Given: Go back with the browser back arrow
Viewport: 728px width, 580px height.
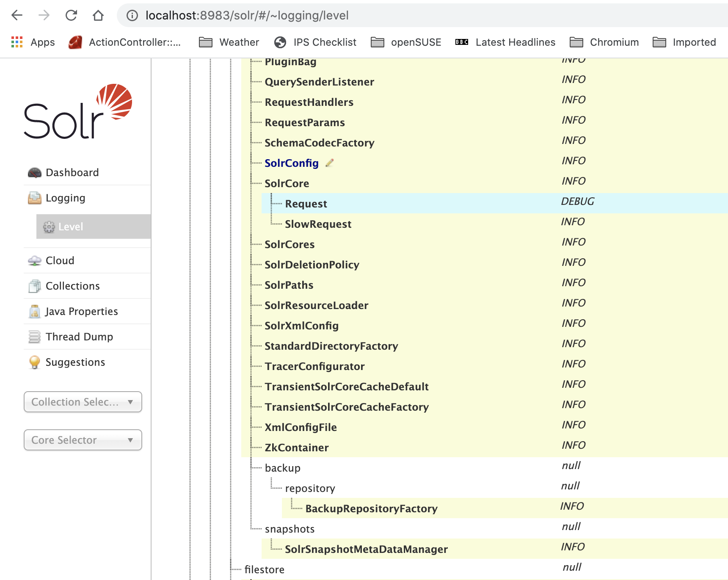Looking at the screenshot, I should (17, 15).
